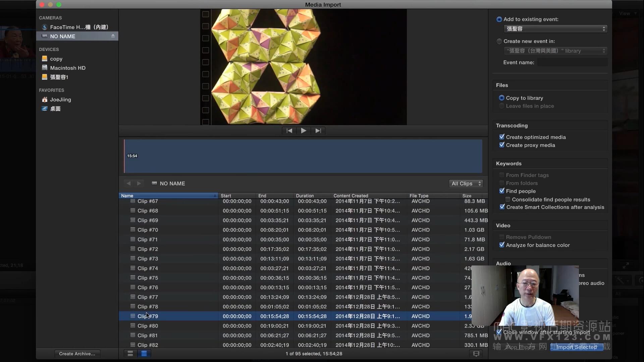Screen dimensions: 644x362
Task: Click the origami video preview
Action: click(304, 67)
